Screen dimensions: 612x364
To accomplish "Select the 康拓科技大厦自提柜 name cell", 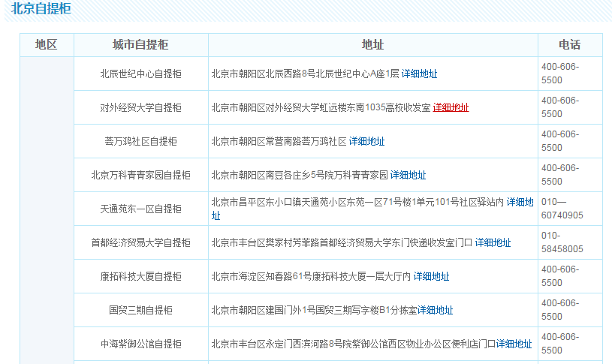I will pos(141,277).
